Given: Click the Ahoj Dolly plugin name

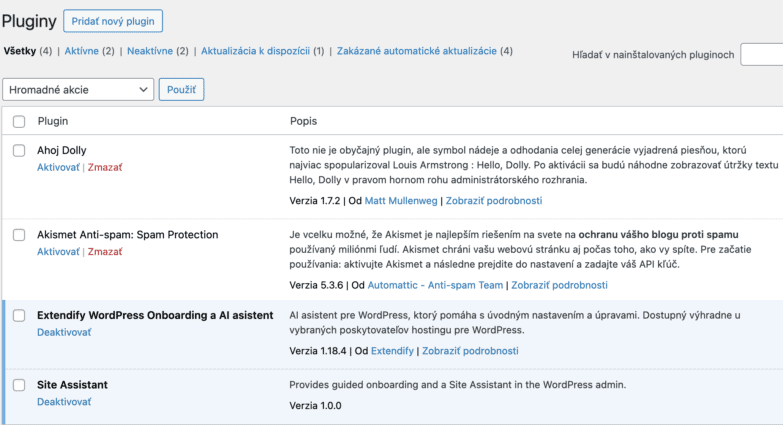Looking at the screenshot, I should 61,150.
